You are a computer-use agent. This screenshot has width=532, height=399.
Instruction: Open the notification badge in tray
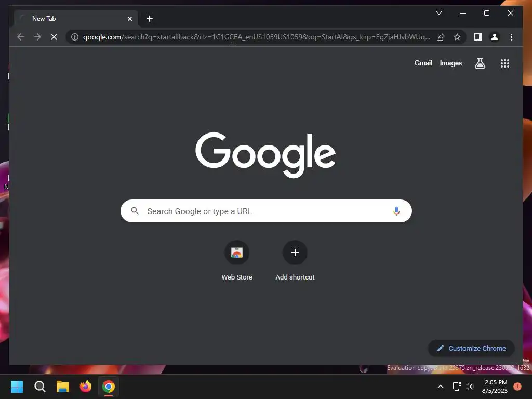tap(517, 386)
